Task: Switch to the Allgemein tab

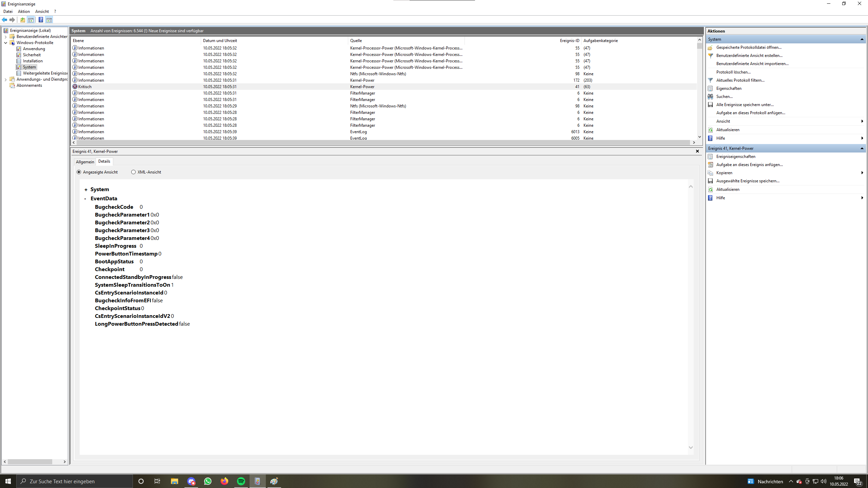Action: coord(85,162)
